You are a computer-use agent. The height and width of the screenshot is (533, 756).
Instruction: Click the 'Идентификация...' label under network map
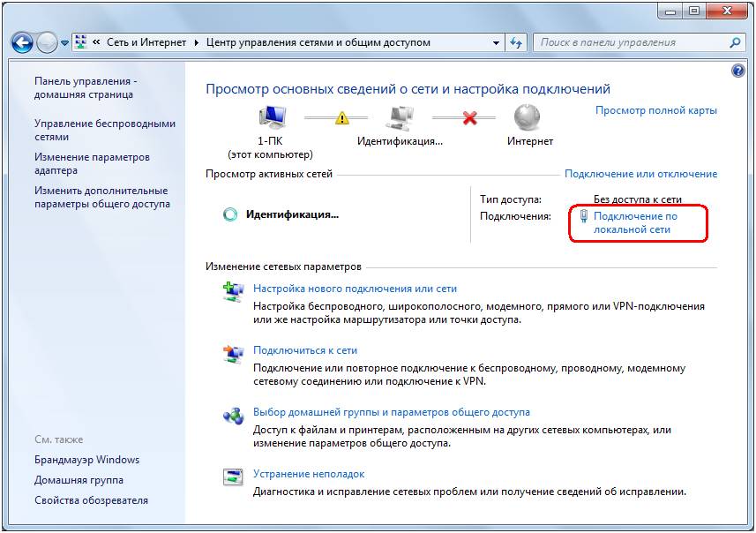pos(400,141)
